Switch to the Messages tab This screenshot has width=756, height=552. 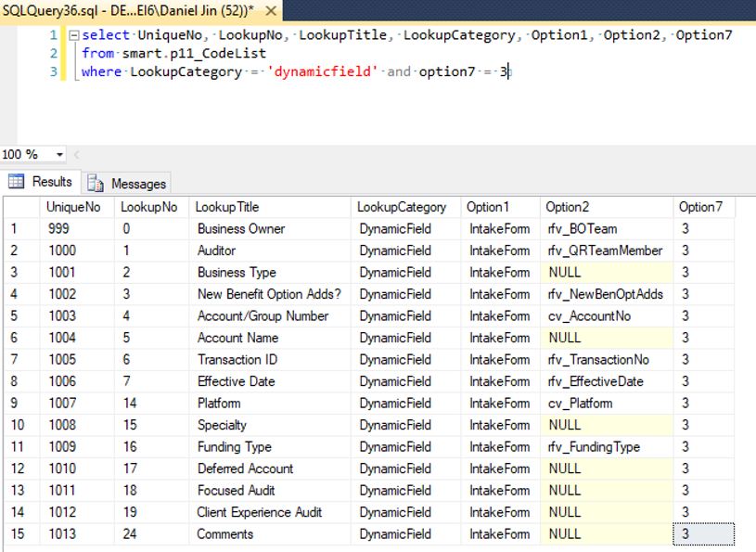tap(126, 183)
